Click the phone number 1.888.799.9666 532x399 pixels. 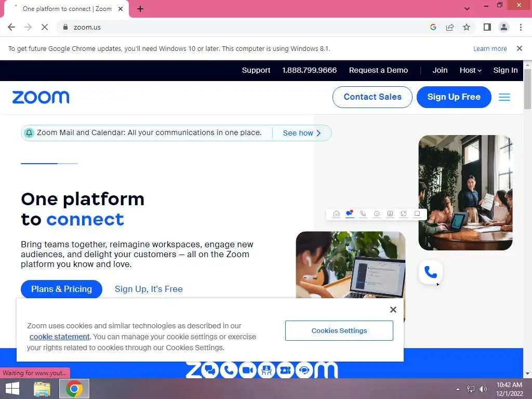pyautogui.click(x=310, y=70)
